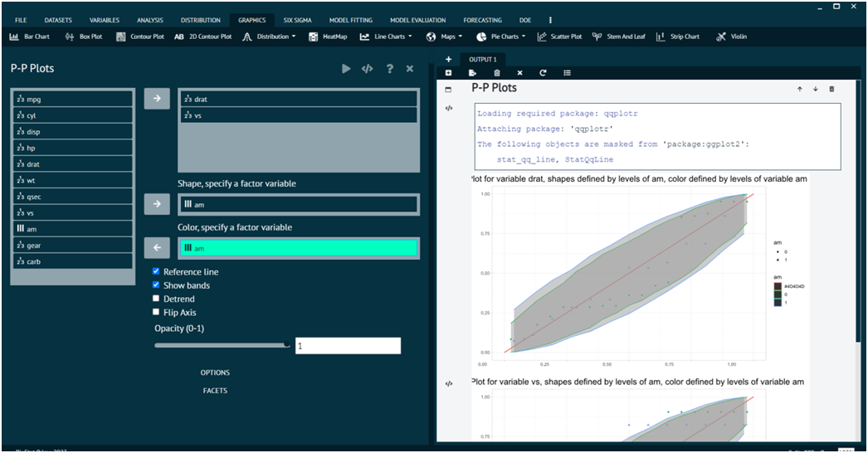This screenshot has height=453, width=868.
Task: Enable the Flip Axis checkbox
Action: [156, 312]
